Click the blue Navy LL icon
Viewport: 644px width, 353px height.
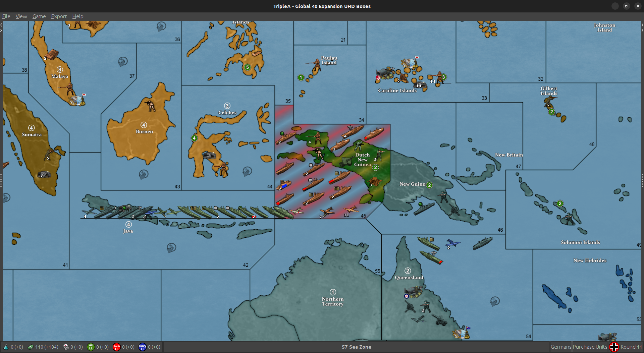tap(143, 347)
